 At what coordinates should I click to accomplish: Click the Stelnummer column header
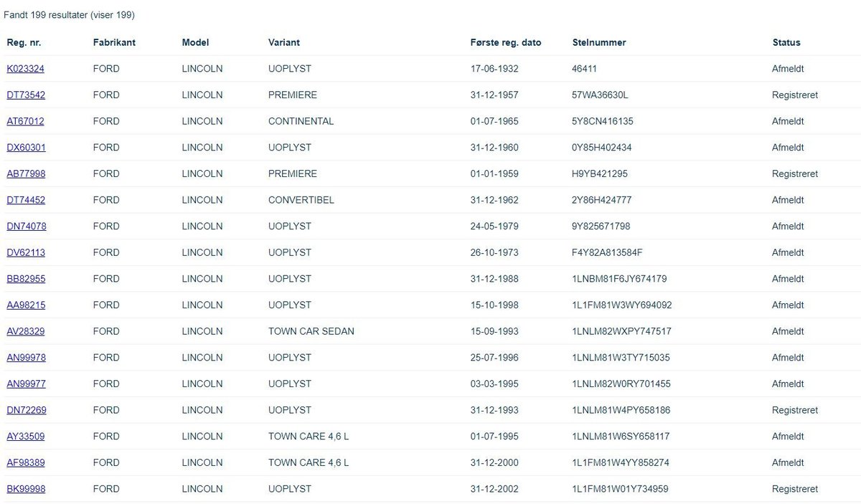click(x=599, y=42)
